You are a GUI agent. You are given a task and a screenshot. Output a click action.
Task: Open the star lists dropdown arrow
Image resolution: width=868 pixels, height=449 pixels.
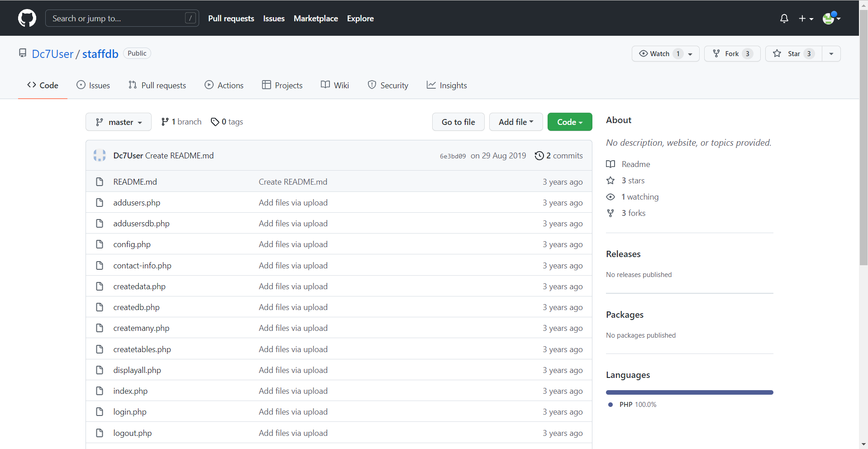pos(831,54)
